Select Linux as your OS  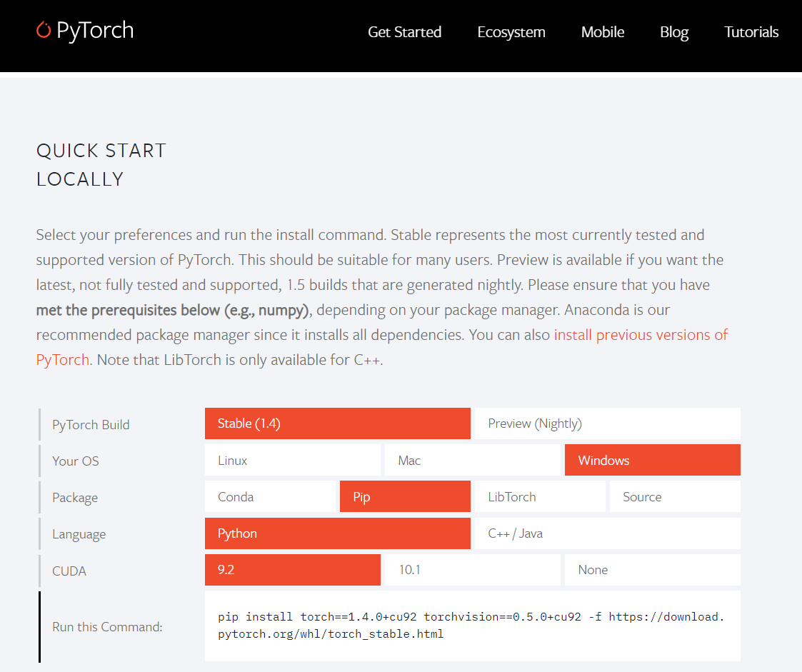[292, 461]
